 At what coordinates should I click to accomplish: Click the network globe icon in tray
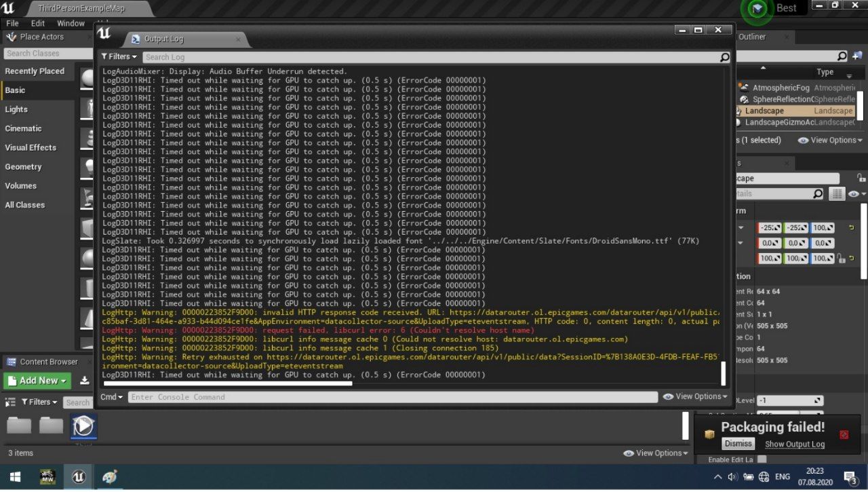click(x=764, y=477)
